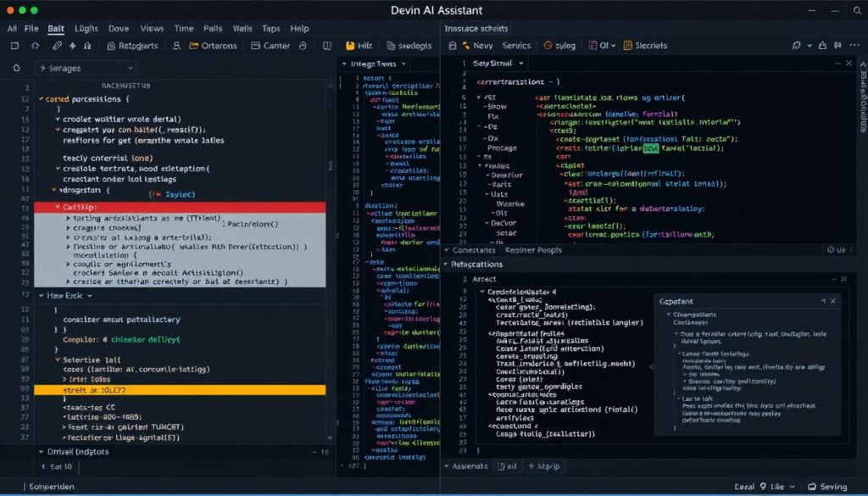Collapse the Retagcattions section
This screenshot has width=868, height=496.
click(x=445, y=265)
